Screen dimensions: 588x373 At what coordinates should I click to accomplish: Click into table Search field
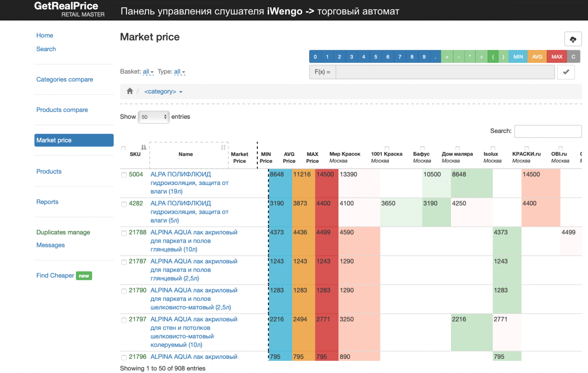coord(548,131)
